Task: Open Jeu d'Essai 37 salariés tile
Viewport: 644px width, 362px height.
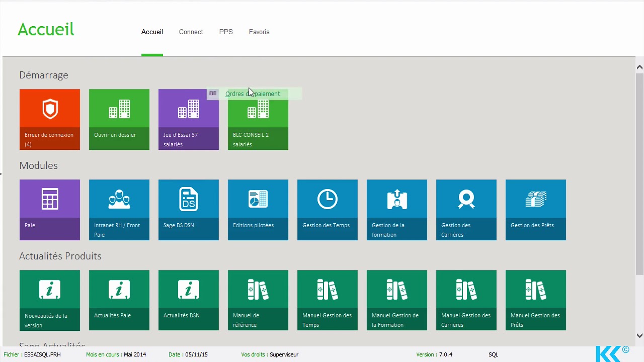Action: tap(189, 119)
